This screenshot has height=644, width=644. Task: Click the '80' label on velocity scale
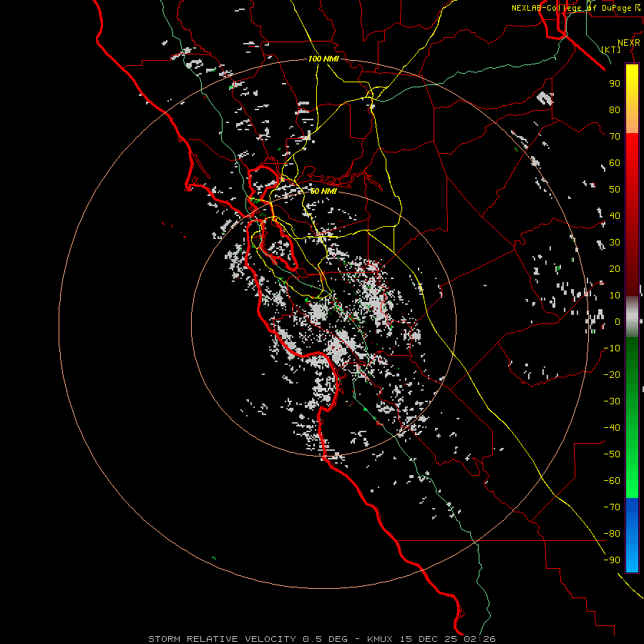[615, 109]
